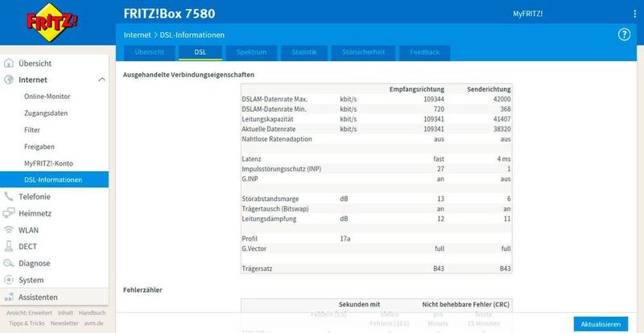Image resolution: width=644 pixels, height=333 pixels.
Task: Click the 4 ms latency value
Action: (x=504, y=159)
